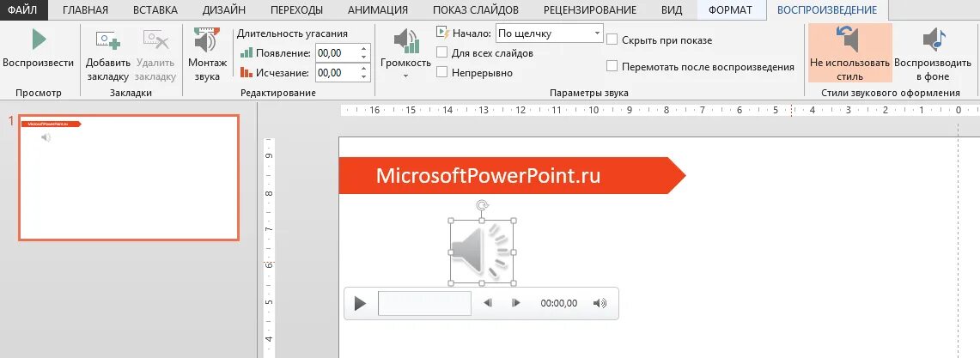Open the ДИЗАЙН ribbon tab
Screen dimensions: 980x358
pos(224,10)
